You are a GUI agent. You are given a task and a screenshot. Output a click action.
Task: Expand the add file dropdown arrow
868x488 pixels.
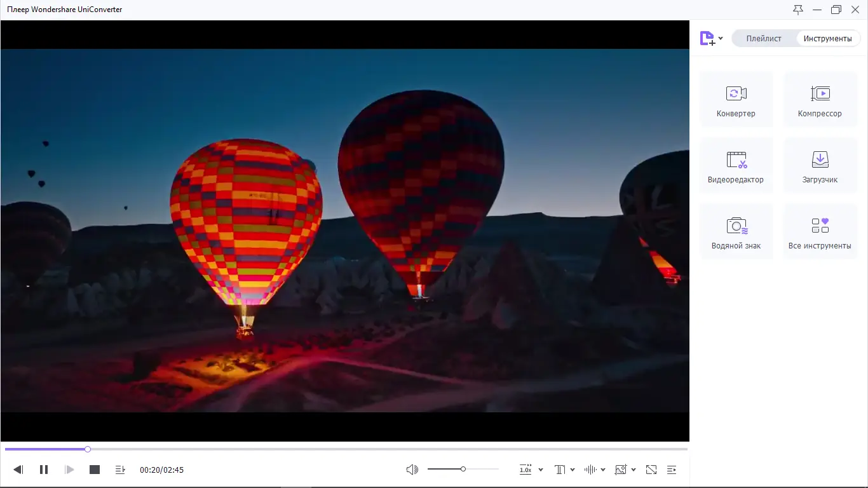pos(721,39)
